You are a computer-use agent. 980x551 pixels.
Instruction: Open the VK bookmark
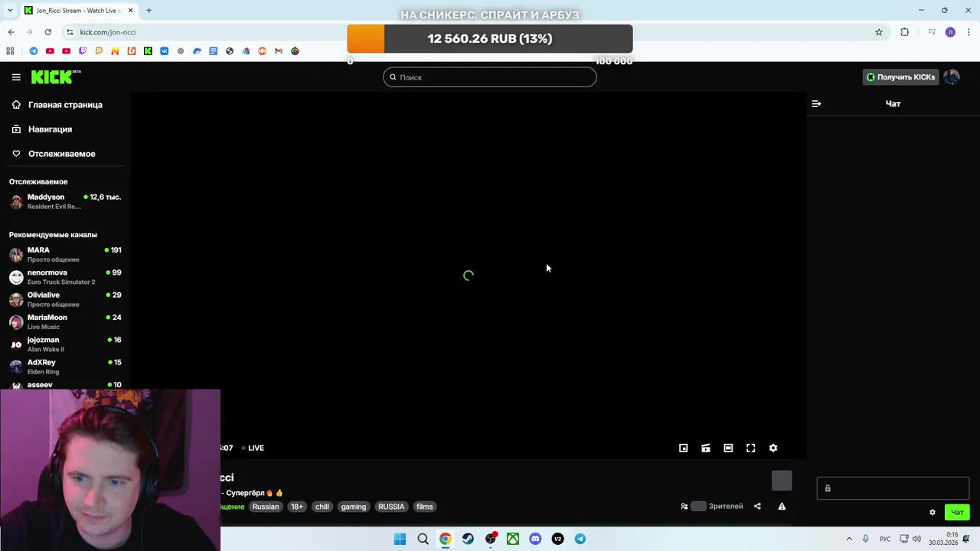click(x=165, y=51)
